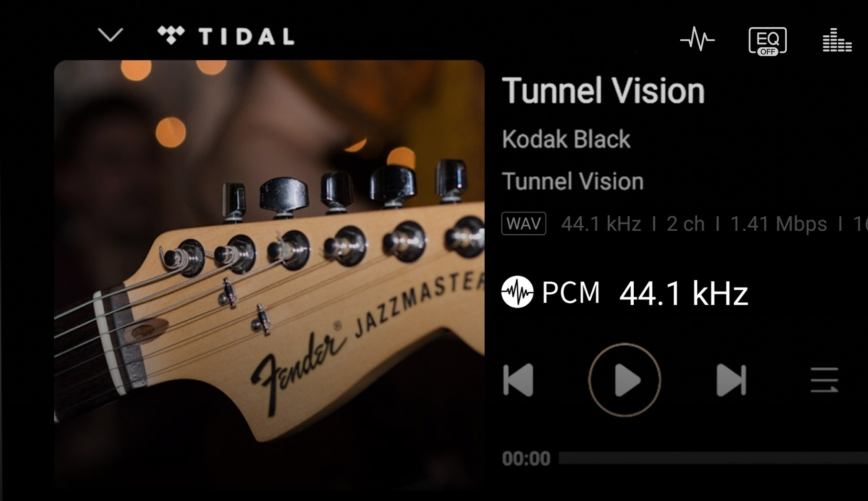The image size is (868, 501).
Task: Click the round PCM waveform icon
Action: [x=517, y=292]
